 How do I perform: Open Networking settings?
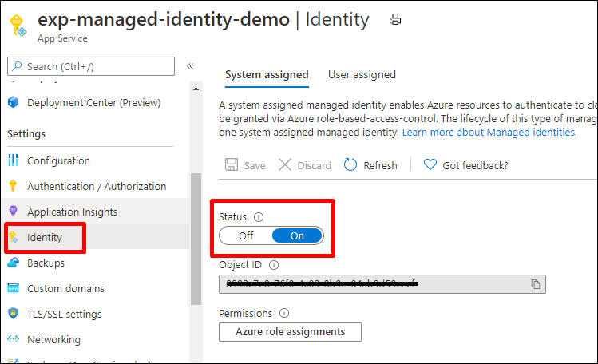click(x=53, y=339)
